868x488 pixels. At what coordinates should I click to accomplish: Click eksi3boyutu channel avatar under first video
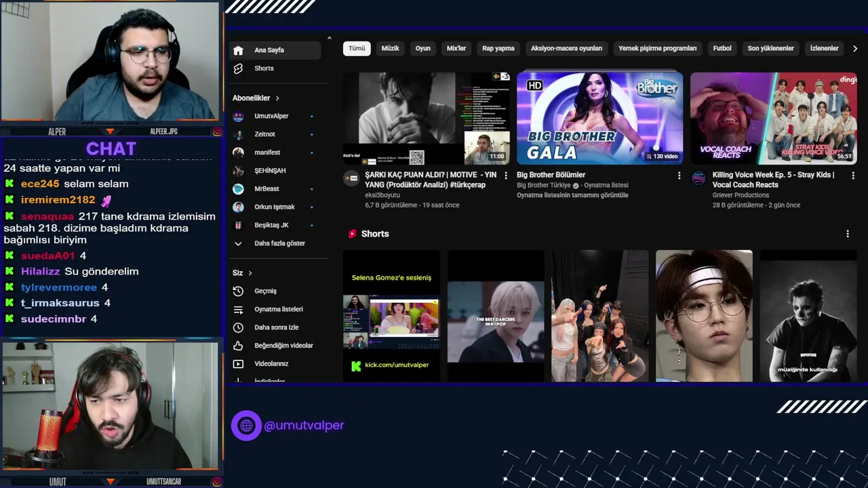351,178
